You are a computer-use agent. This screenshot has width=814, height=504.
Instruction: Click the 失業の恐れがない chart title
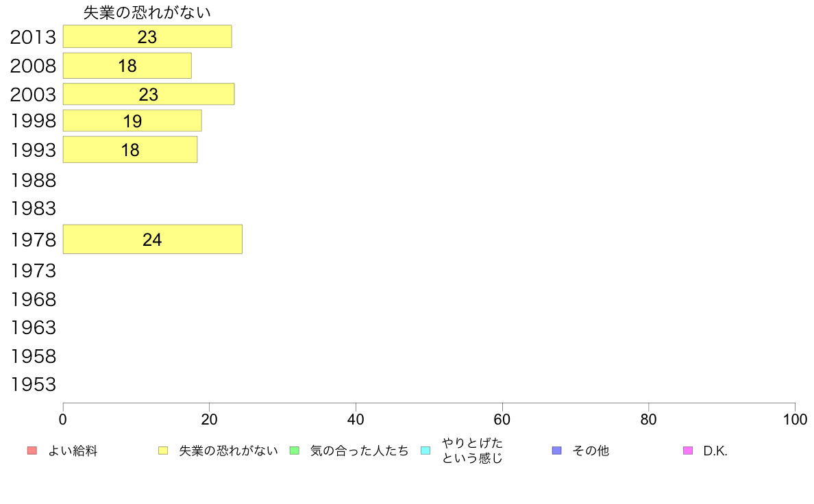tap(147, 12)
